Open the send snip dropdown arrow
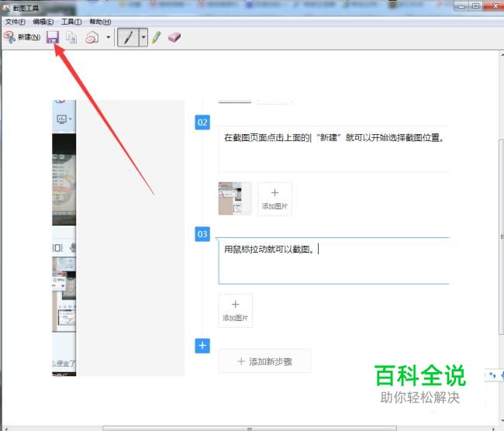Viewport: 504px width, 431px height. click(x=109, y=37)
